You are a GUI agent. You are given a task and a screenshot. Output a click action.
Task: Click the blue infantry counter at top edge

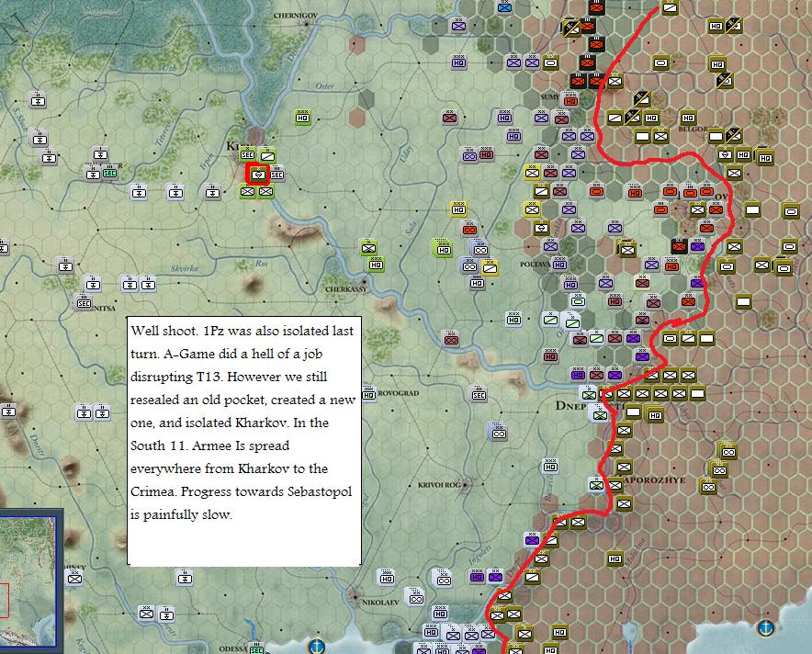coord(504,7)
